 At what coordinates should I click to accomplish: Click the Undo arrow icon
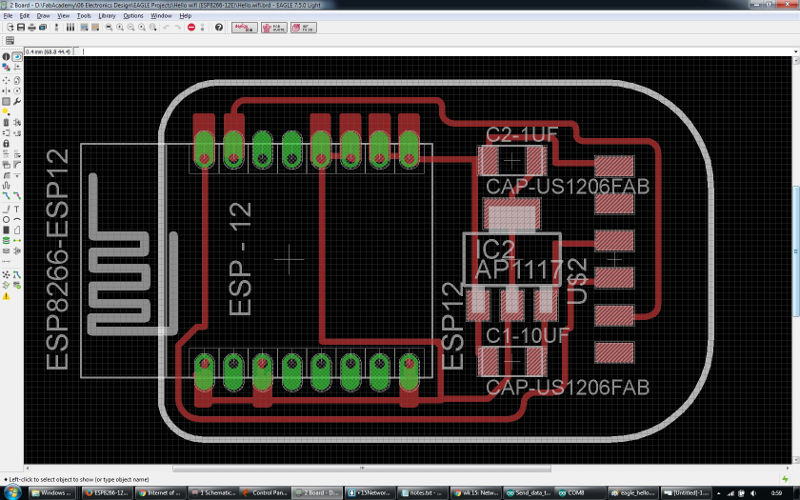[x=166, y=27]
